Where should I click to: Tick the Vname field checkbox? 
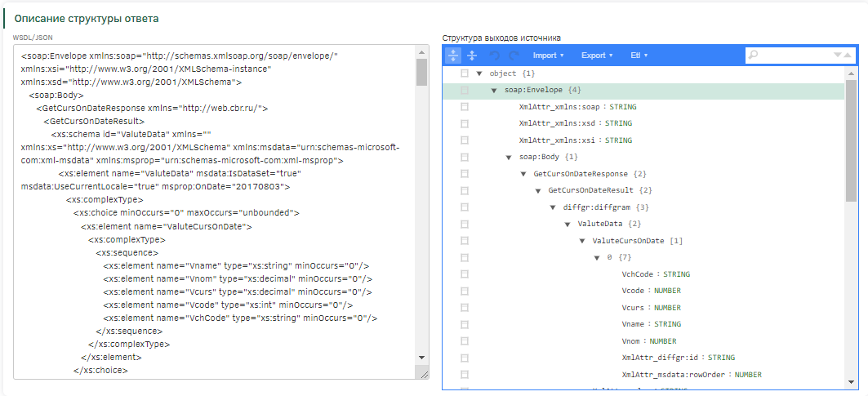tap(465, 324)
